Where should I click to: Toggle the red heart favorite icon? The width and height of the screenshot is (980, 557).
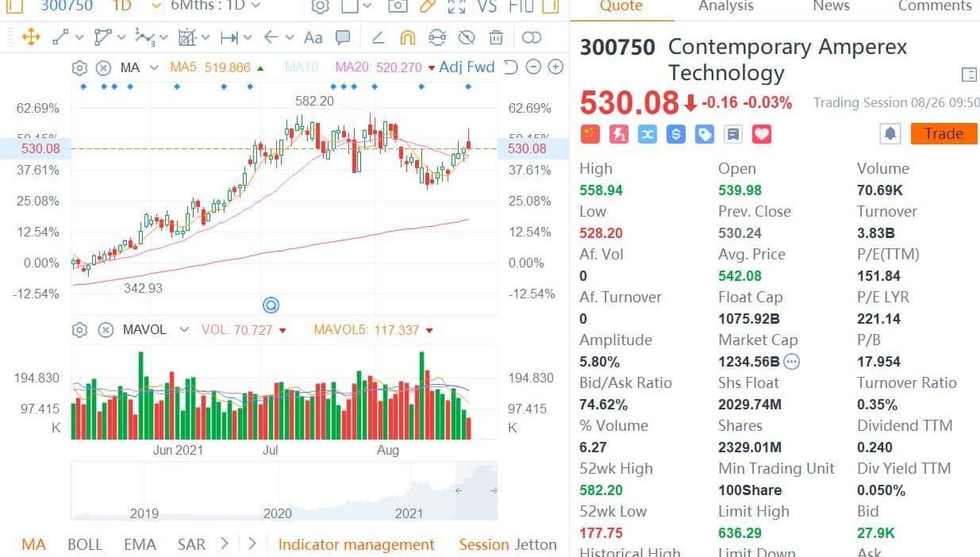762,134
